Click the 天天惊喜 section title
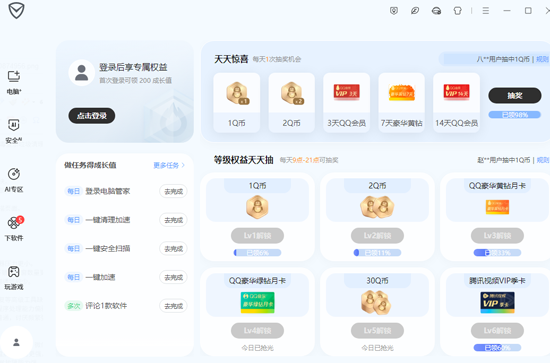 [231, 59]
